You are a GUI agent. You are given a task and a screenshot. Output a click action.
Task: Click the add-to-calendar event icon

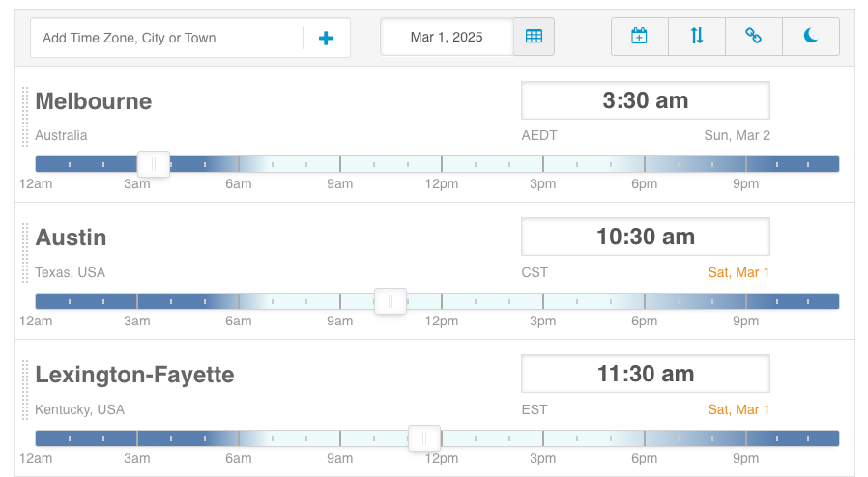pyautogui.click(x=639, y=37)
